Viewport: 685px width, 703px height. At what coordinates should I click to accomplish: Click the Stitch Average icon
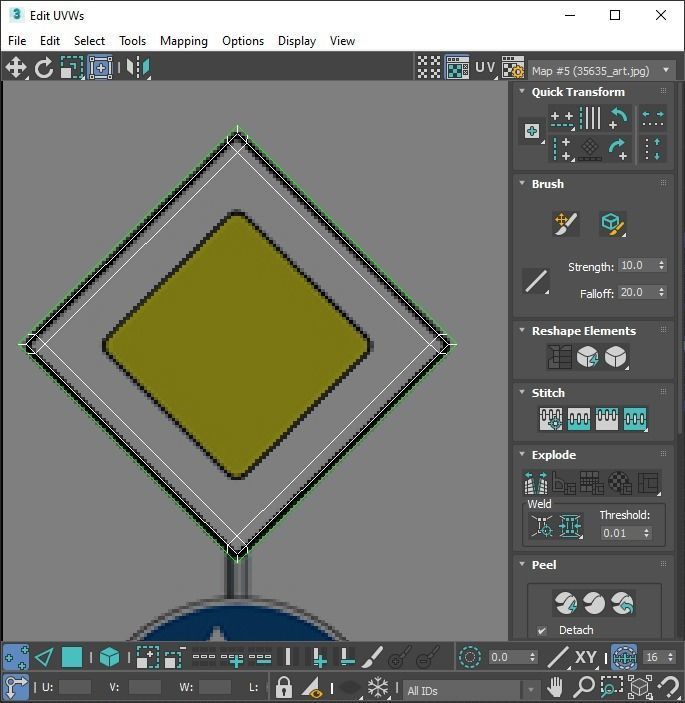579,419
